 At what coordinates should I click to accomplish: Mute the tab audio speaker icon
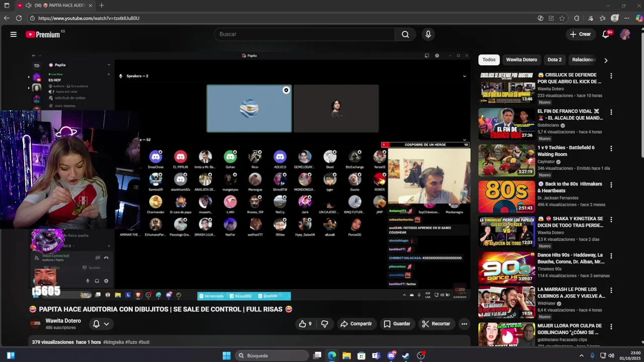pyautogui.click(x=28, y=5)
